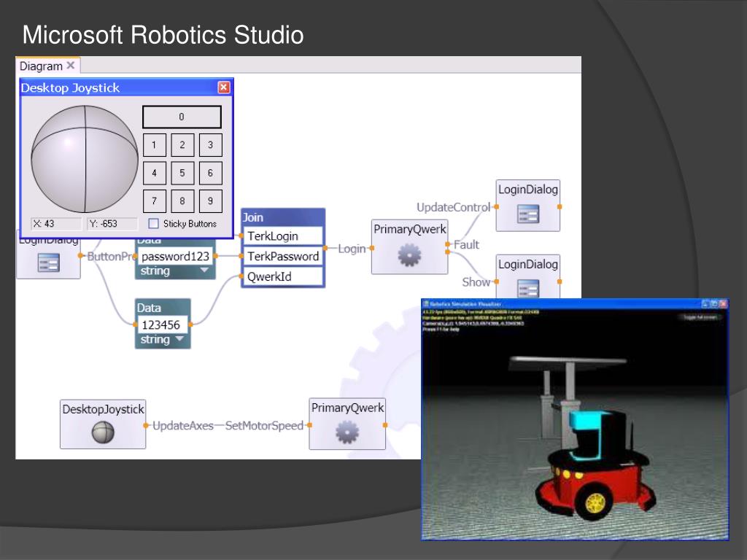Click the left LoginDialog form icon
Screen dimensions: 747x560
(49, 262)
